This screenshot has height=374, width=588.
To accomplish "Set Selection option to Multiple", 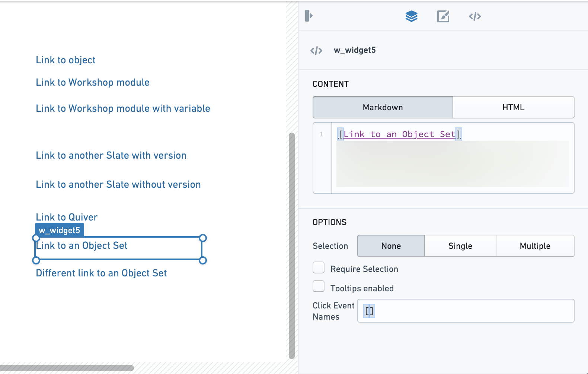I will pos(535,246).
